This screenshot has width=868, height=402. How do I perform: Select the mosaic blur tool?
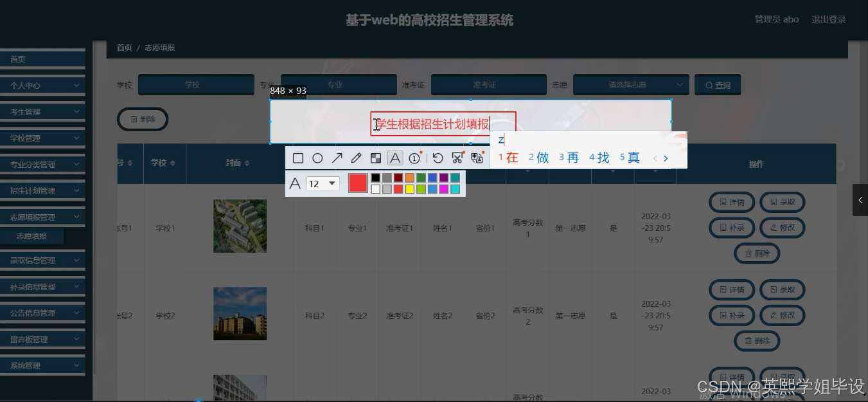376,158
